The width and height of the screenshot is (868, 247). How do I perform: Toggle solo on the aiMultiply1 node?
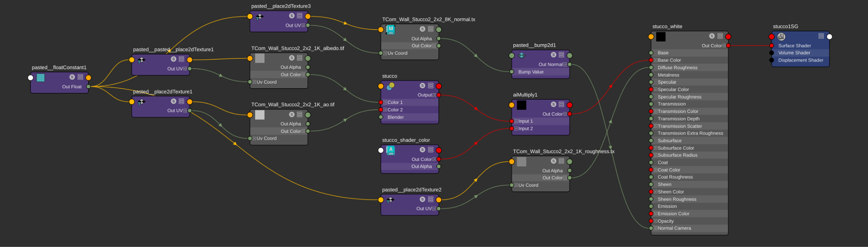pyautogui.click(x=554, y=104)
